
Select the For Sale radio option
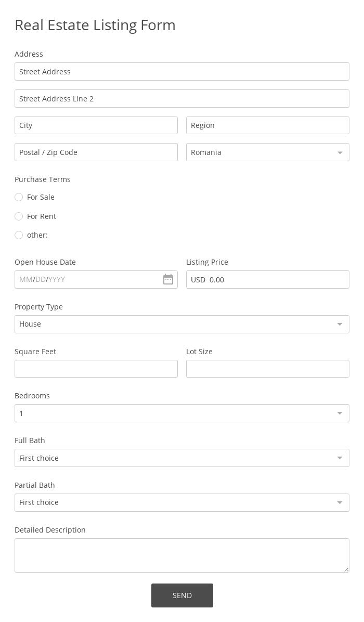19,197
